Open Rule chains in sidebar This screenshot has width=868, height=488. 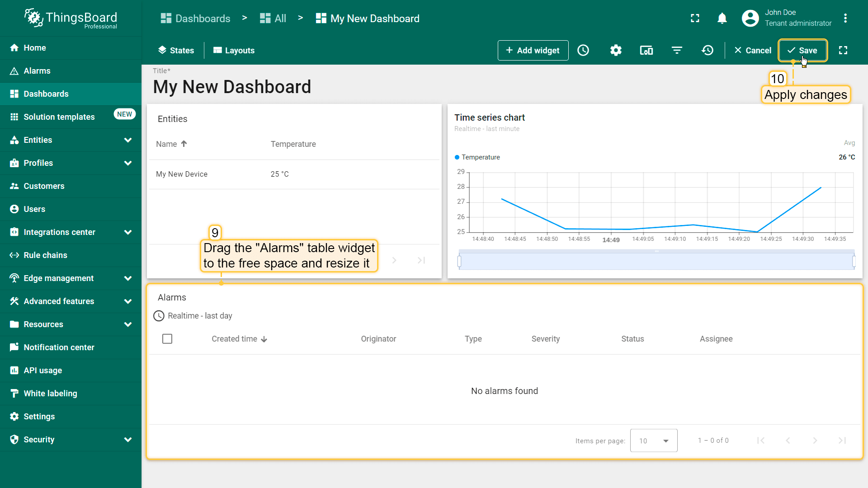click(x=45, y=255)
